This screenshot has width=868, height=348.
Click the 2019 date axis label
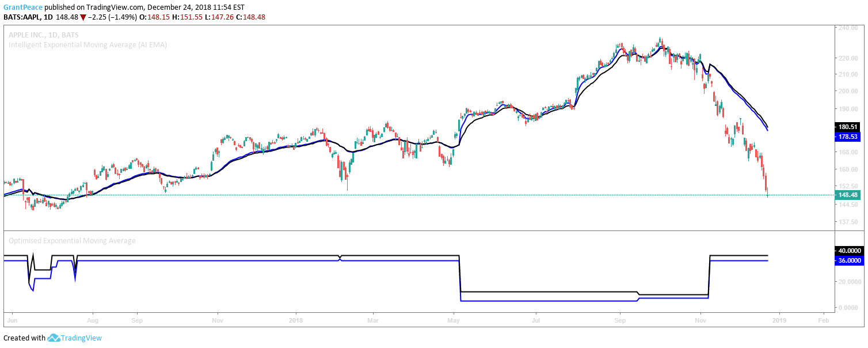[779, 319]
